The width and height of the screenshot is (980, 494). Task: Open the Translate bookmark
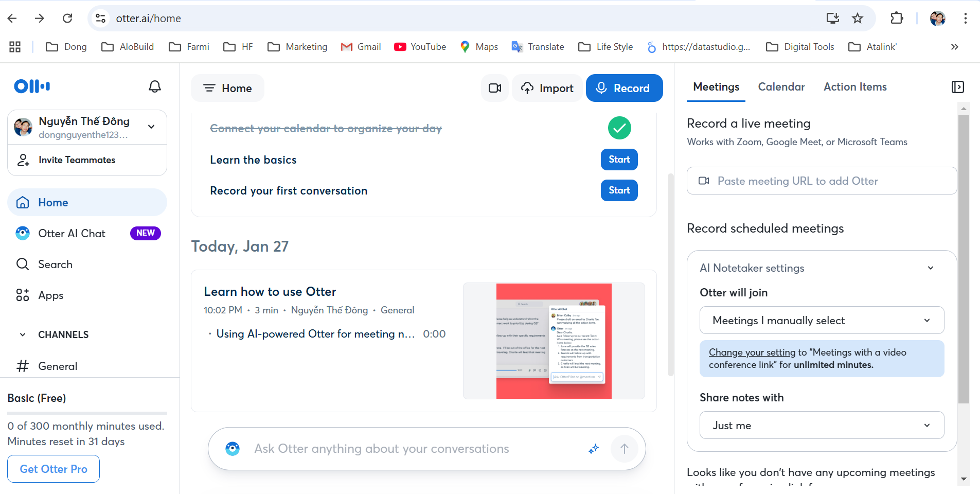point(538,47)
